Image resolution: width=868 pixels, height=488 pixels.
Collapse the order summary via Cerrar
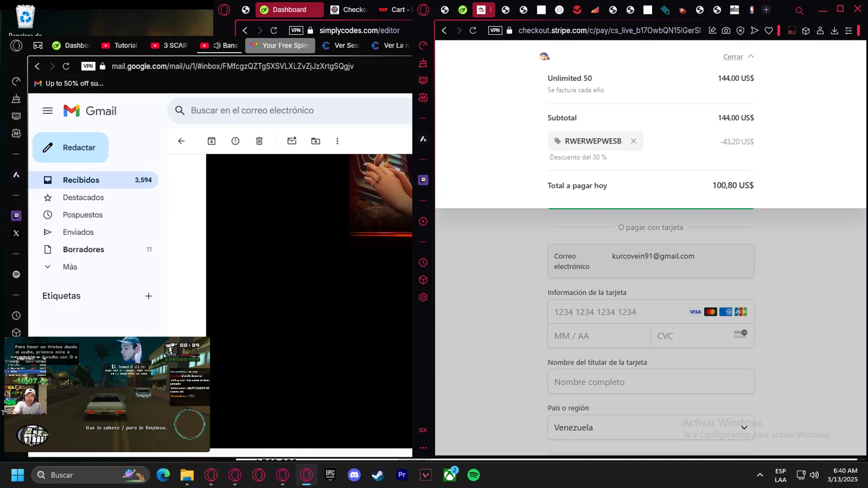tap(738, 57)
